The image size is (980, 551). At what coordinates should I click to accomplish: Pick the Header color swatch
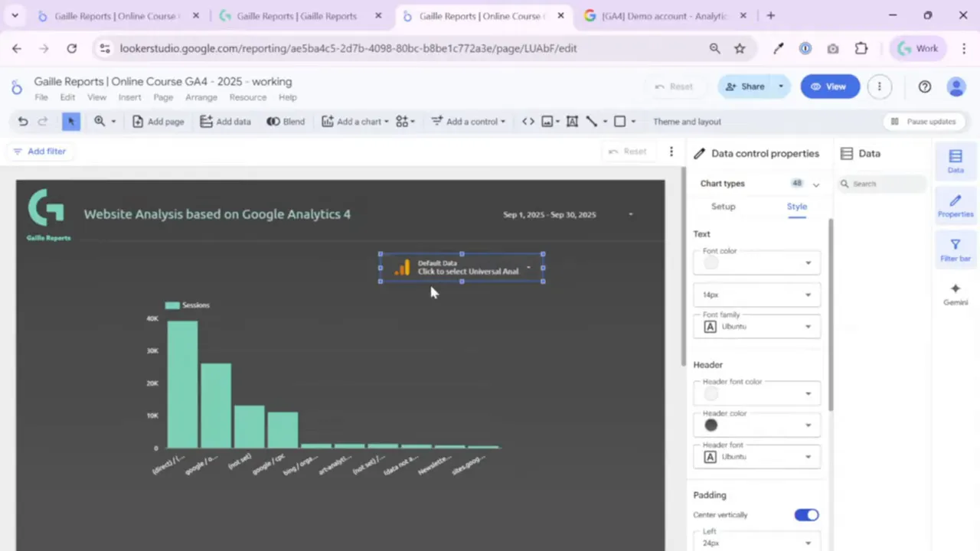pyautogui.click(x=710, y=425)
